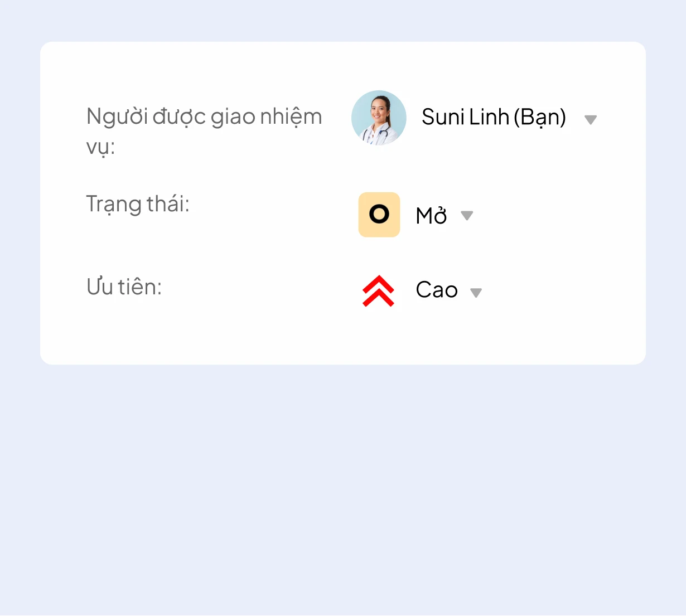
Task: Select the assignee name Suni Linh (Bạn)
Action: tap(494, 117)
